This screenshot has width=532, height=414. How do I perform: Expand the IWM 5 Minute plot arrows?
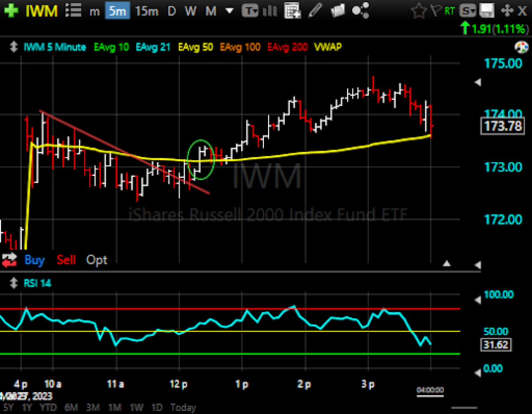(x=14, y=47)
